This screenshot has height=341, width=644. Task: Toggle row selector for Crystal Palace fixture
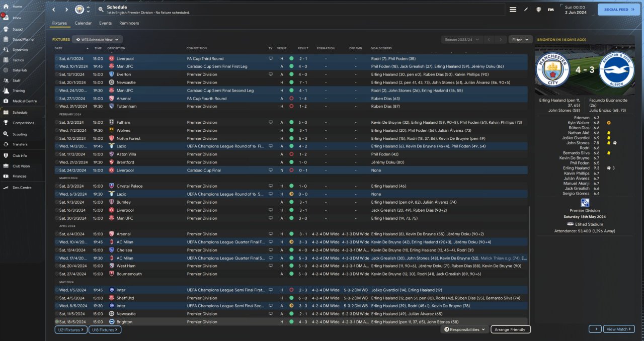pyautogui.click(x=57, y=186)
